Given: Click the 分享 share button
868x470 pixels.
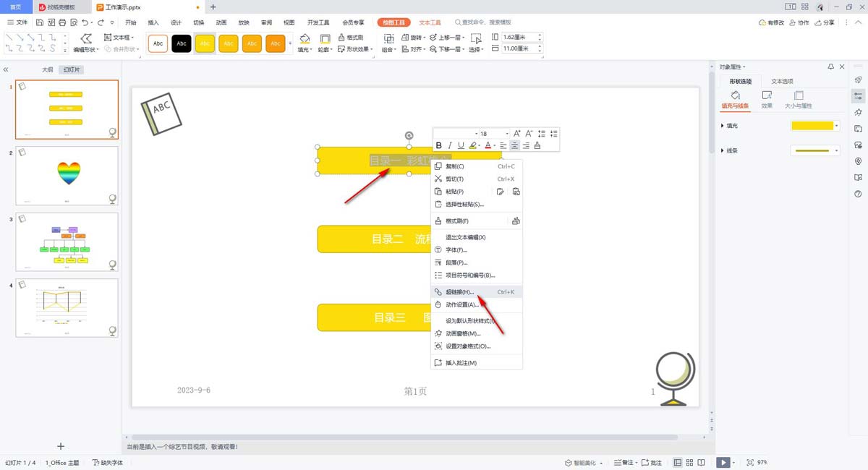Looking at the screenshot, I should 825,22.
